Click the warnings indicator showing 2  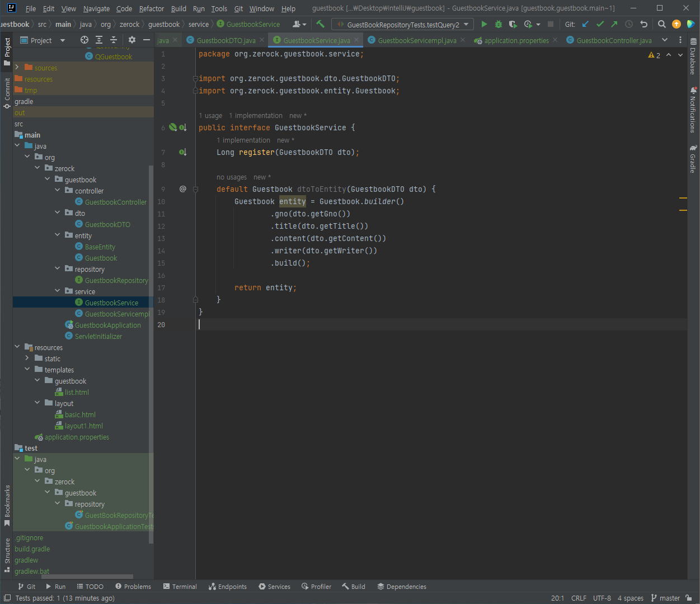[x=654, y=55]
